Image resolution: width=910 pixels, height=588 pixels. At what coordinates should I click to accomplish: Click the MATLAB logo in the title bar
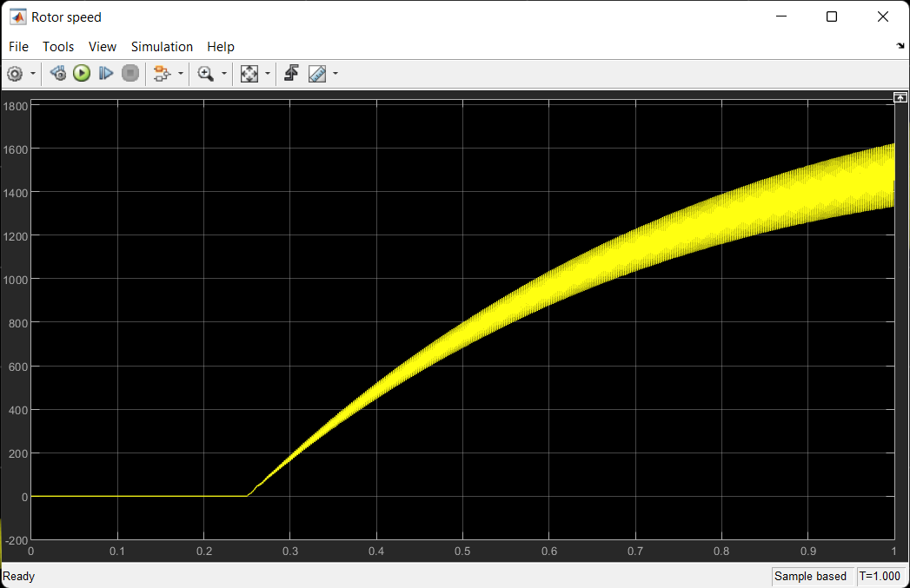point(18,17)
